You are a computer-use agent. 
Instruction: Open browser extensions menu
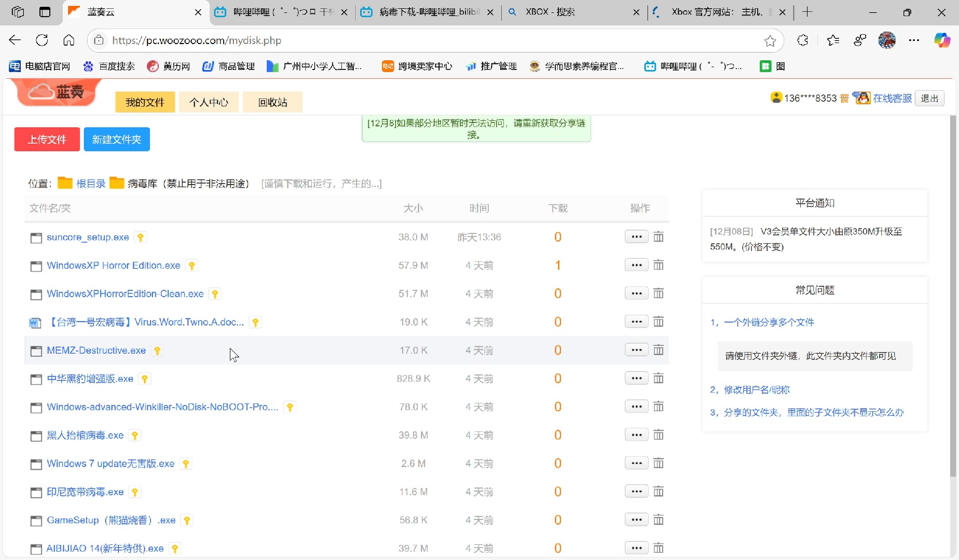pyautogui.click(x=803, y=40)
